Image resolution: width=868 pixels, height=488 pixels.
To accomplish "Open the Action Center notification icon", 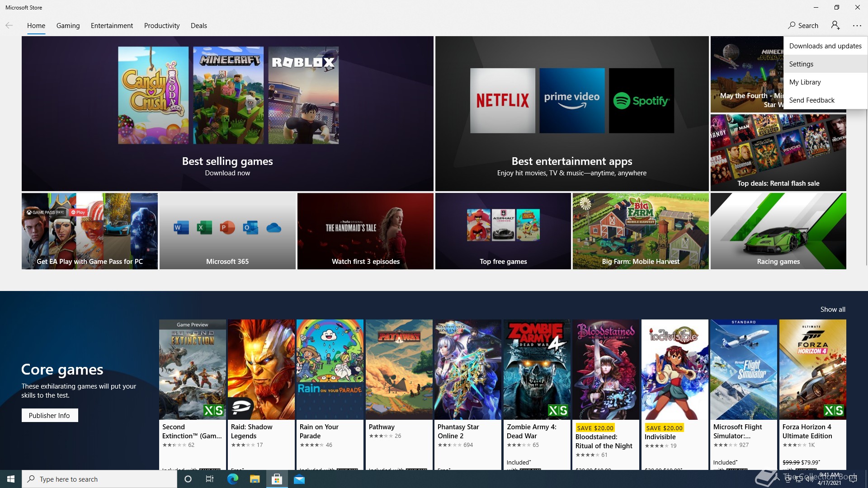I will click(853, 479).
